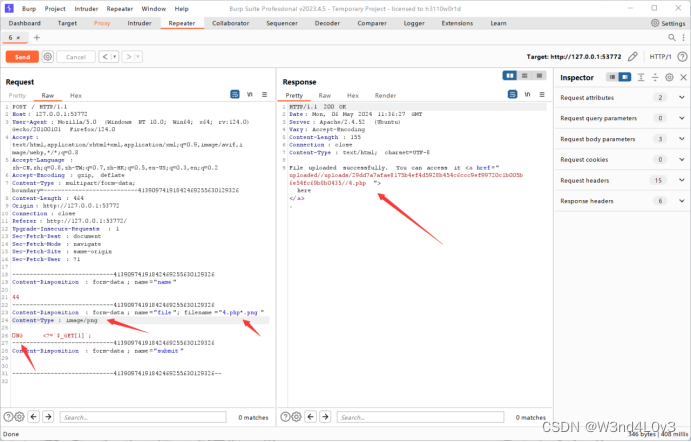Expand all Inspector sections icon
Screen dimensions: 691x442
pos(641,77)
